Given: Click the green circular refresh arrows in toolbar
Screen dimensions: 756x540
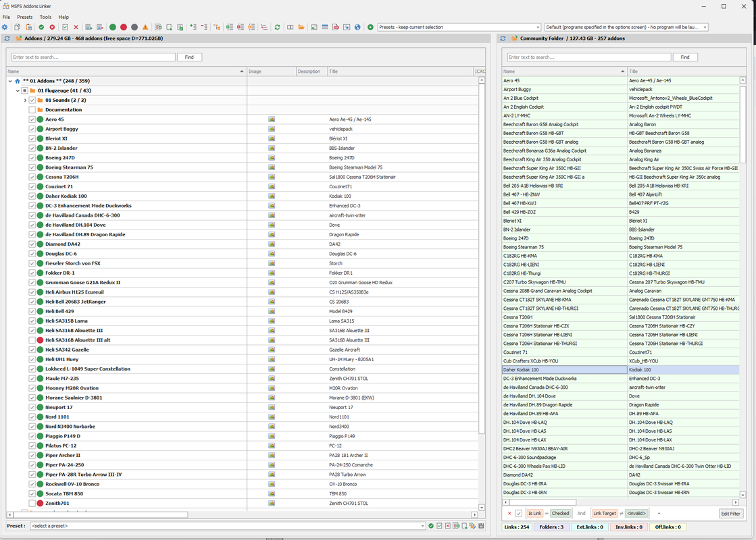Looking at the screenshot, I should pos(277,28).
